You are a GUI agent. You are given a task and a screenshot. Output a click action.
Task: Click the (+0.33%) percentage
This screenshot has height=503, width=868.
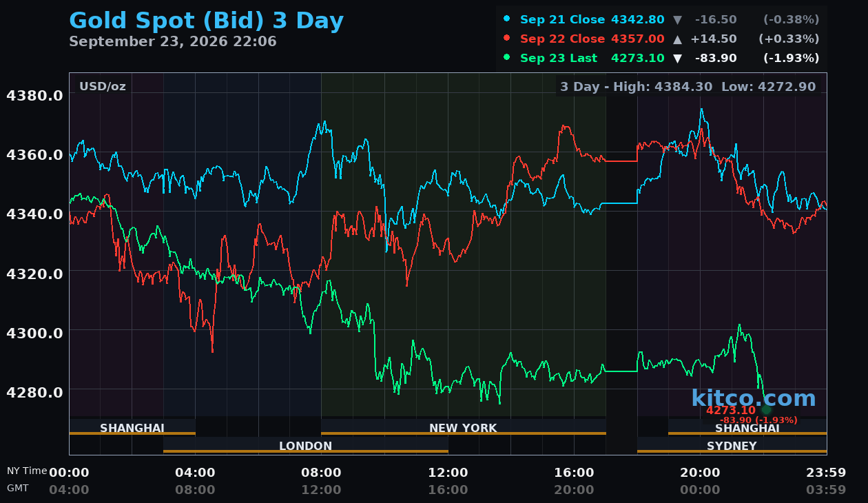tap(789, 39)
